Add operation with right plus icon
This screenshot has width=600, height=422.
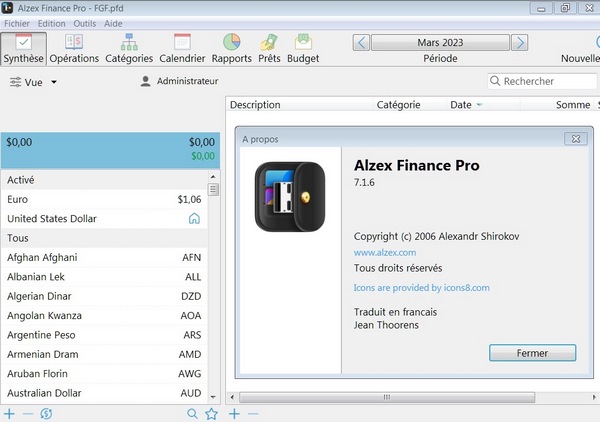point(235,414)
